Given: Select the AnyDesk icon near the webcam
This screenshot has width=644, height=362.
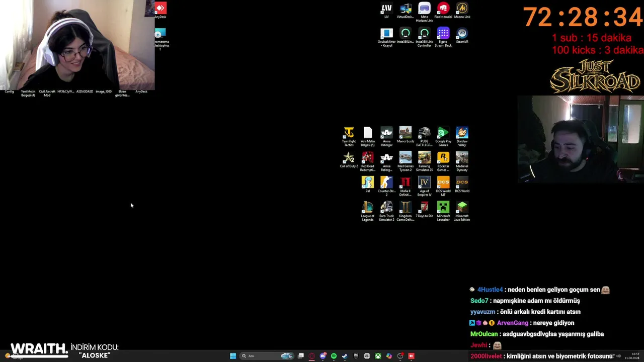Looking at the screenshot, I should click(x=160, y=11).
